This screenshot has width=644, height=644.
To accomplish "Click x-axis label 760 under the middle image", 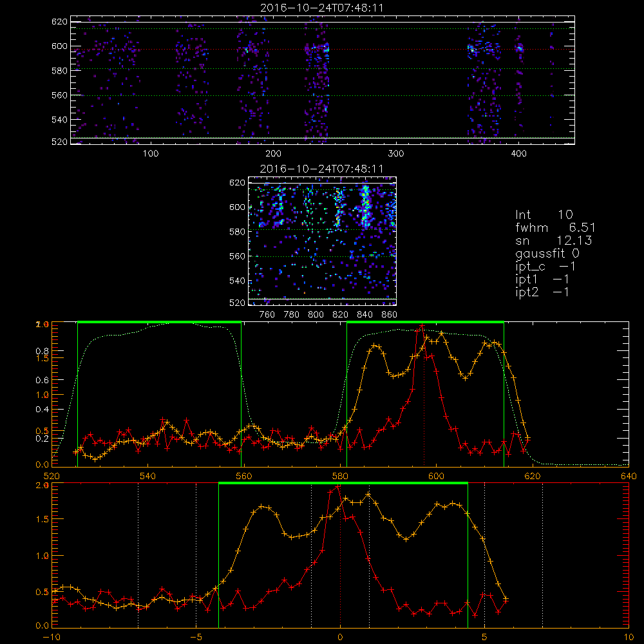I will 267,315.
